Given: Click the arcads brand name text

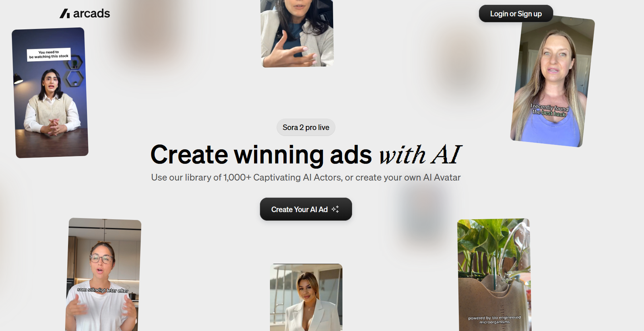Looking at the screenshot, I should pyautogui.click(x=91, y=14).
